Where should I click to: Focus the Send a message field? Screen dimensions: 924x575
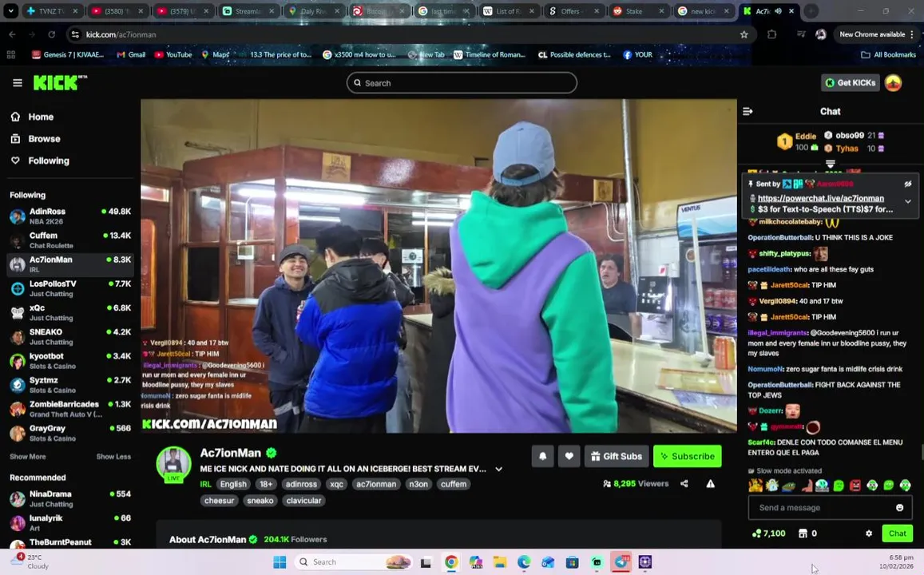coord(830,508)
